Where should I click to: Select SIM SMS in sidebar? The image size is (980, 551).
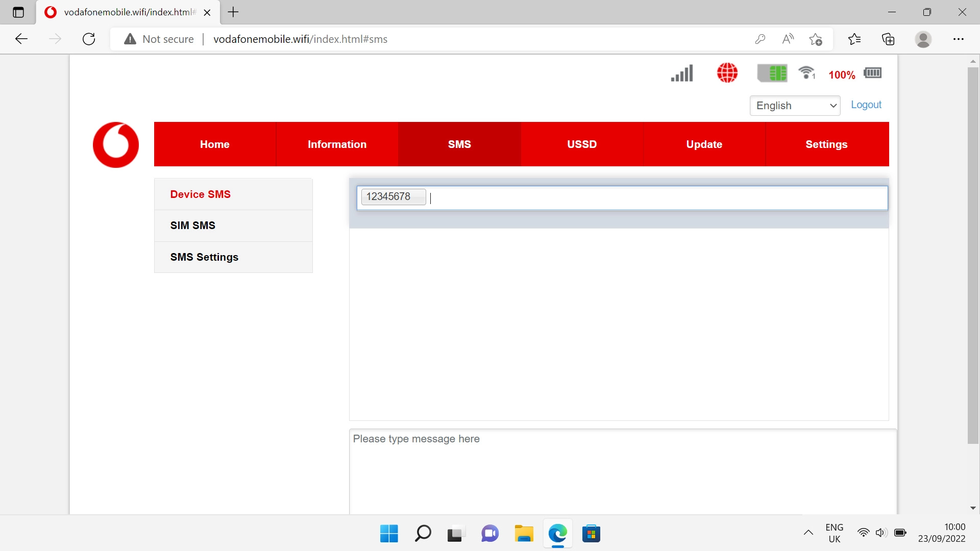233,226
